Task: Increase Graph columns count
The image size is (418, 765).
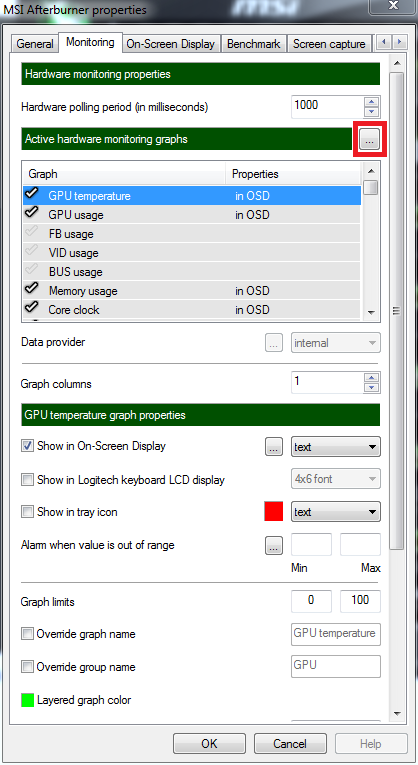Action: [x=372, y=378]
